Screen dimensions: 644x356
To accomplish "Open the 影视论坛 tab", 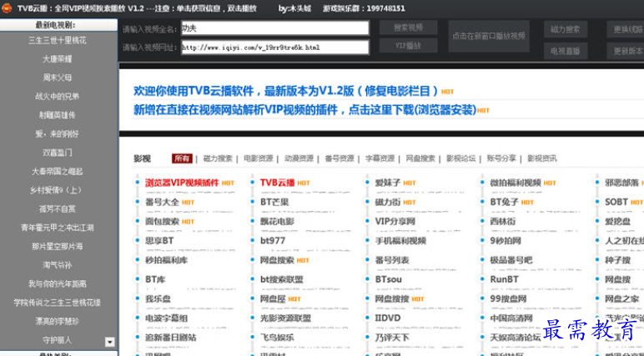I will pos(460,158).
